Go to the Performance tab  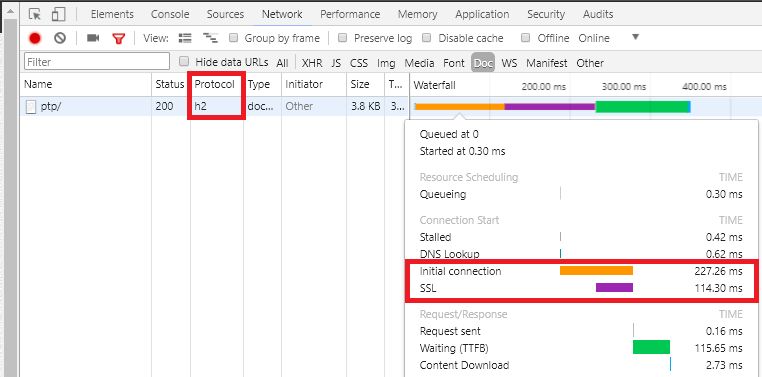tap(350, 14)
